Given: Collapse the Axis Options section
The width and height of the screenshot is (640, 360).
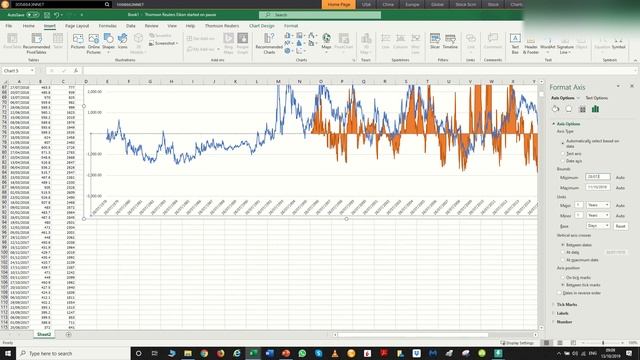Looking at the screenshot, I should coord(568,124).
